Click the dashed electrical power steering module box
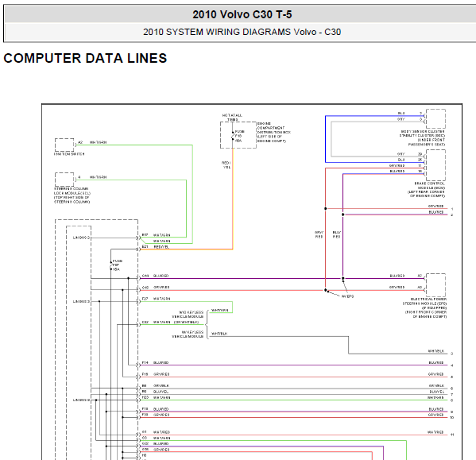This screenshot has height=460, width=476. [436, 285]
